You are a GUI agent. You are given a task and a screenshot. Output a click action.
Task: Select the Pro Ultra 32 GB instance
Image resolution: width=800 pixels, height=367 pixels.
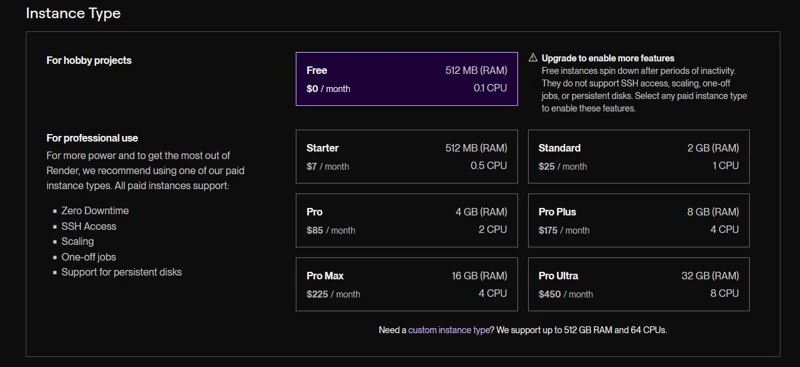tap(639, 284)
